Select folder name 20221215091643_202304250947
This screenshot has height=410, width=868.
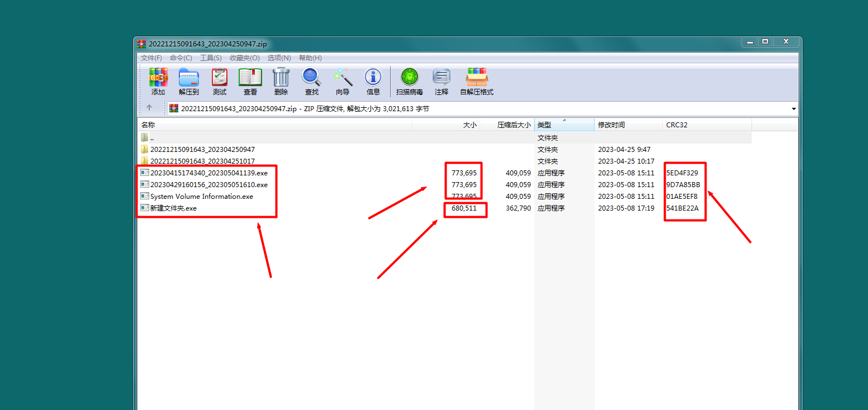point(202,149)
